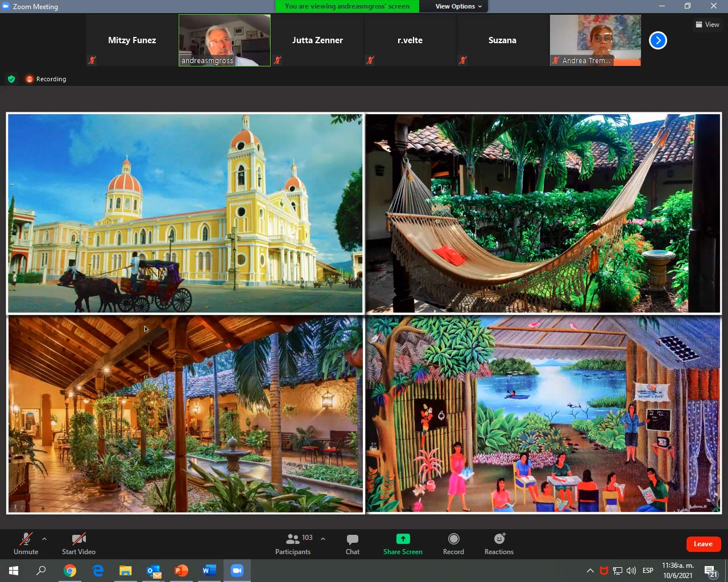Open View Options dropdown

click(458, 6)
